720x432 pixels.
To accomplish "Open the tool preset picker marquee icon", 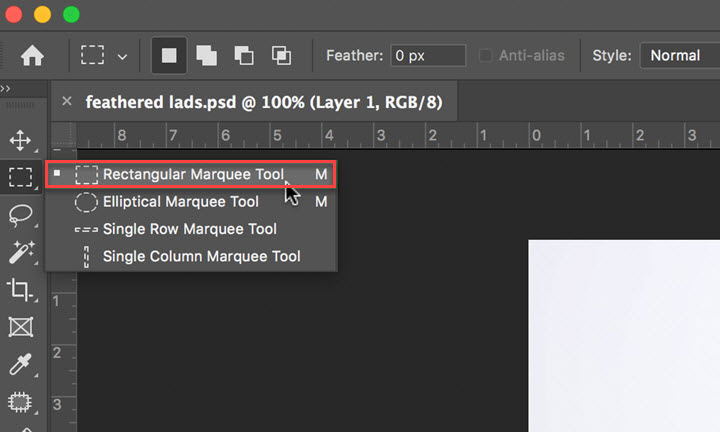I will click(92, 55).
